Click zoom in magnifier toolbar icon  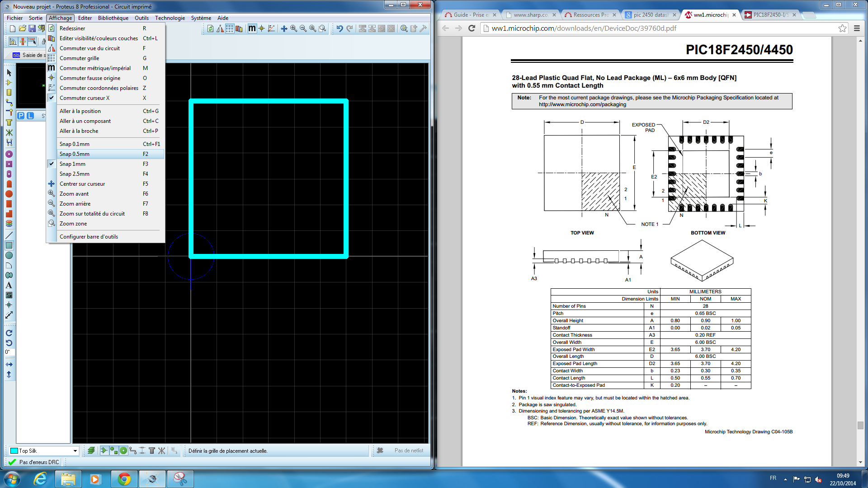(294, 28)
